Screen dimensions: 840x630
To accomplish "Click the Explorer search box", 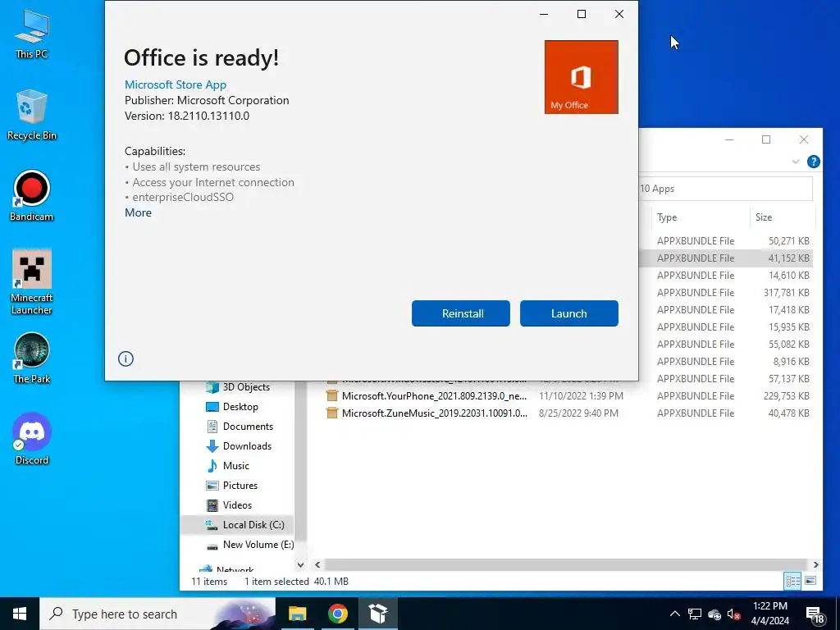I will 725,189.
